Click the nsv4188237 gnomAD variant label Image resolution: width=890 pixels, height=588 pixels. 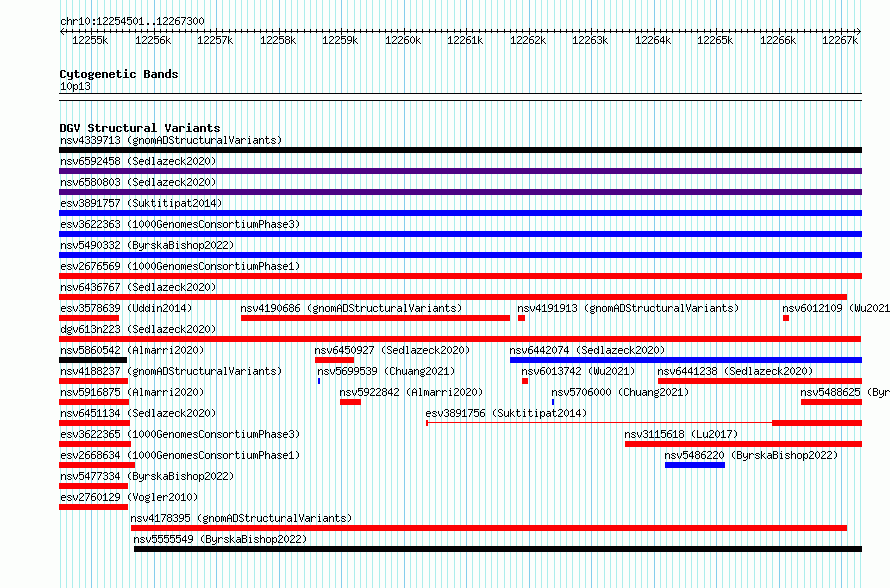click(x=171, y=371)
